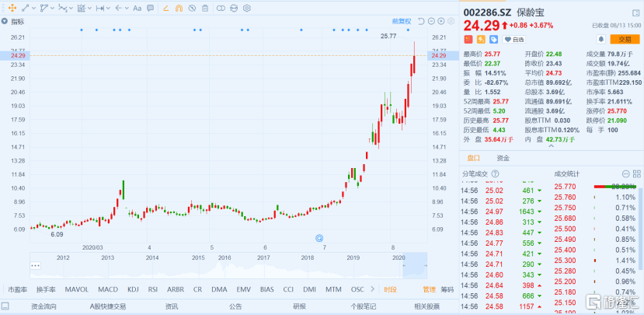Screen dimensions: 644x315
Task: Add a comment bubble annotation
Action: (x=151, y=8)
